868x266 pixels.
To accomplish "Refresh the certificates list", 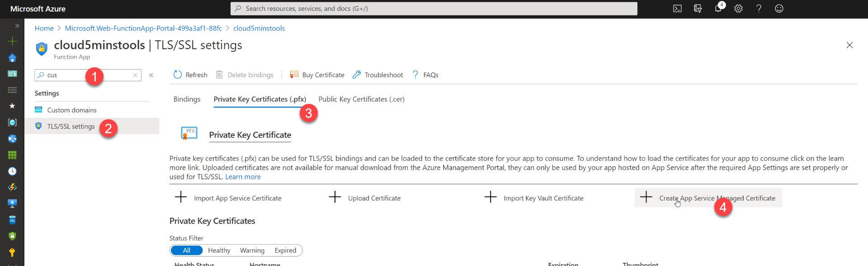I will pos(190,75).
